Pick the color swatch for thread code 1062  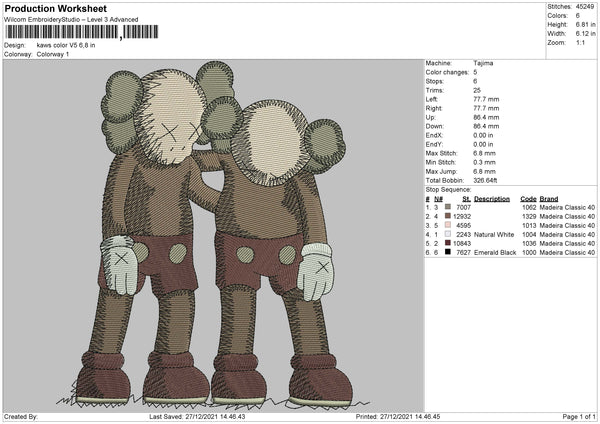448,207
